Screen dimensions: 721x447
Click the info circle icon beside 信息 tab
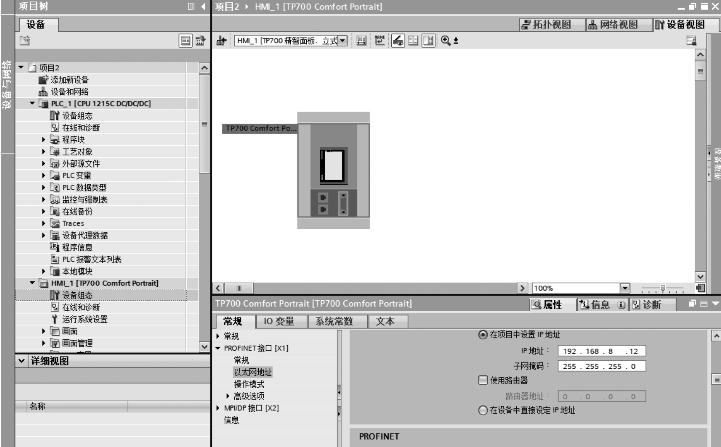point(621,304)
